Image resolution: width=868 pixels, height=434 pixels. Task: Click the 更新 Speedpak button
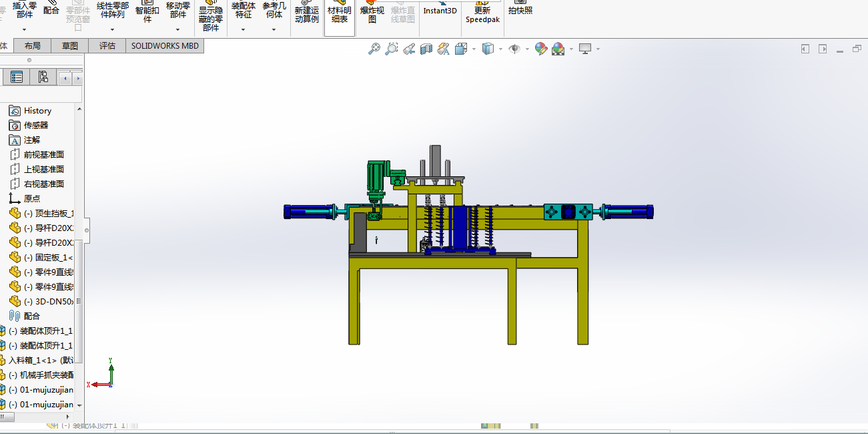[x=482, y=15]
